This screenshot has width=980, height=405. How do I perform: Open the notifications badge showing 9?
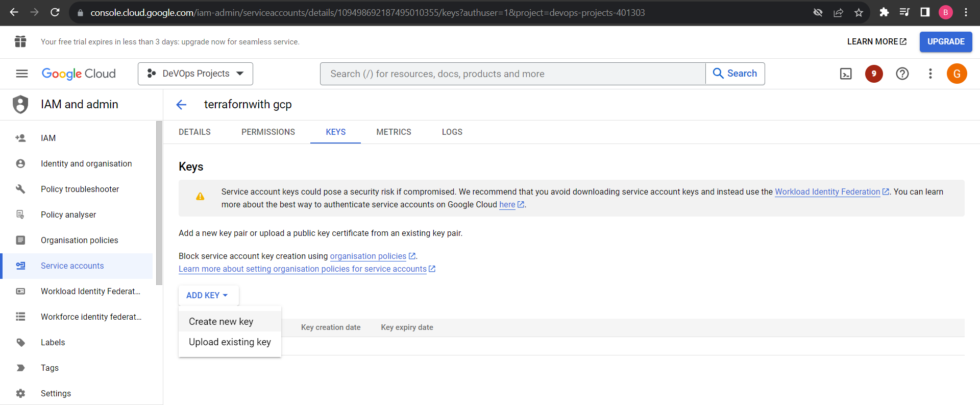coord(874,74)
